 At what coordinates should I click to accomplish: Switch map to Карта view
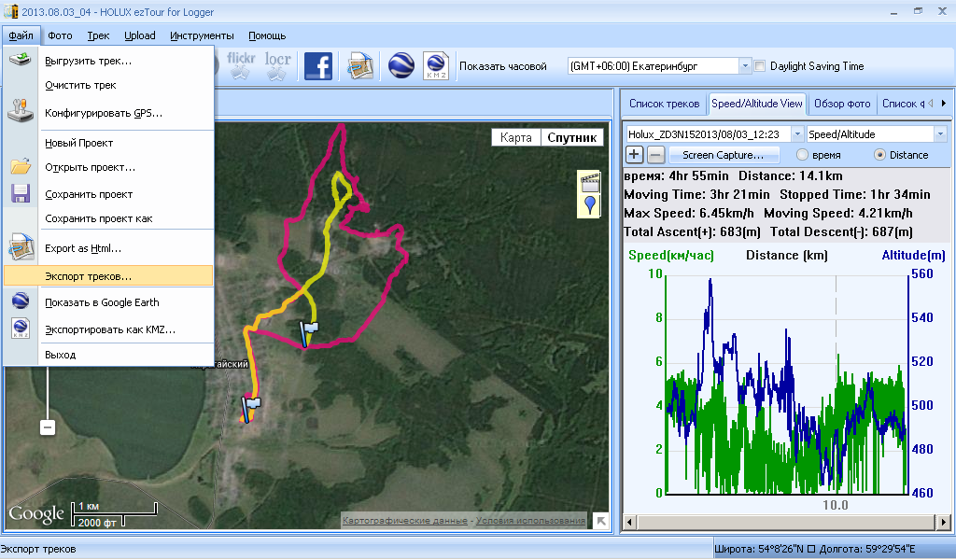pos(515,137)
